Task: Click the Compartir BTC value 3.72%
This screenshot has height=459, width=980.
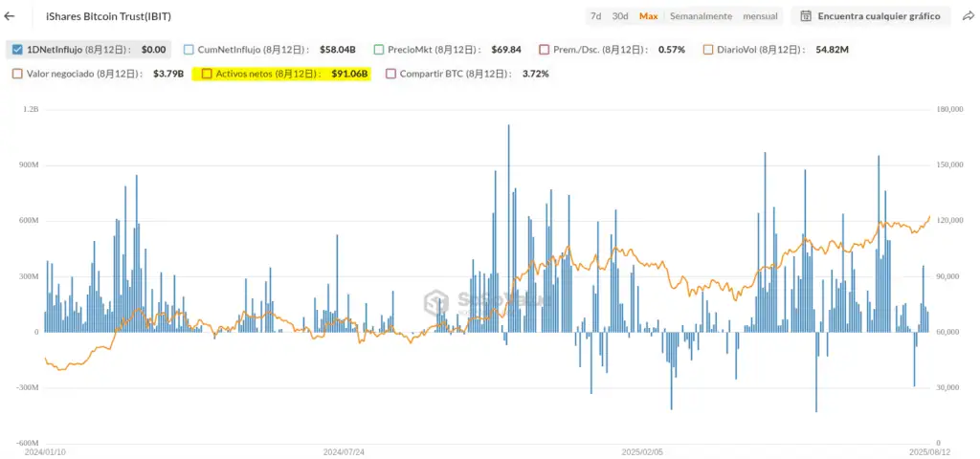Action: click(536, 74)
